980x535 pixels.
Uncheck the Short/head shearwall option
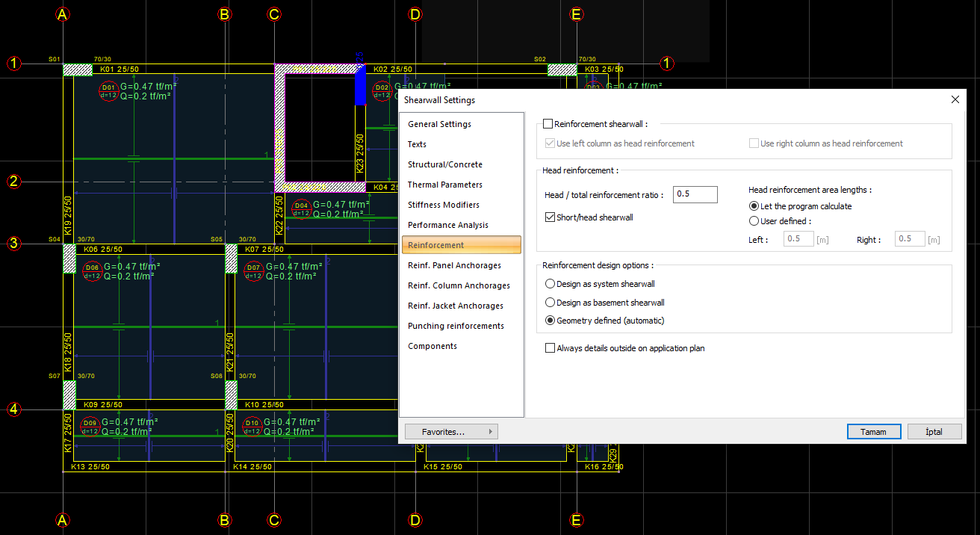click(x=551, y=217)
